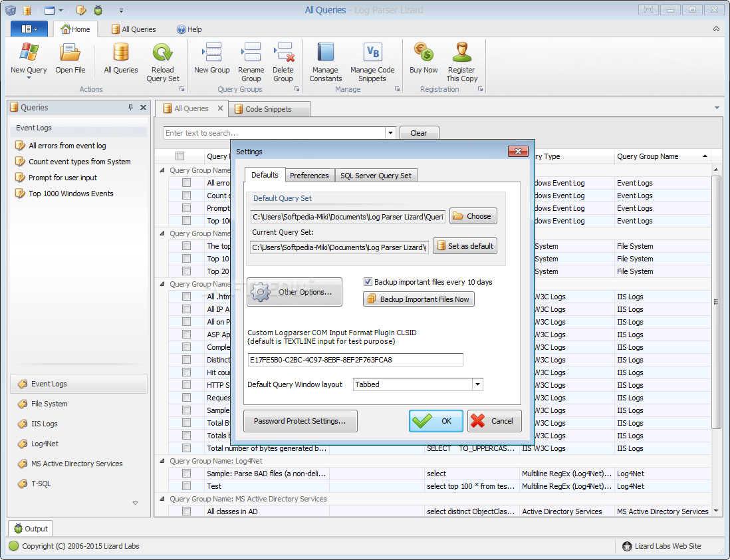Collapse the Log4Net query group

tap(162, 461)
